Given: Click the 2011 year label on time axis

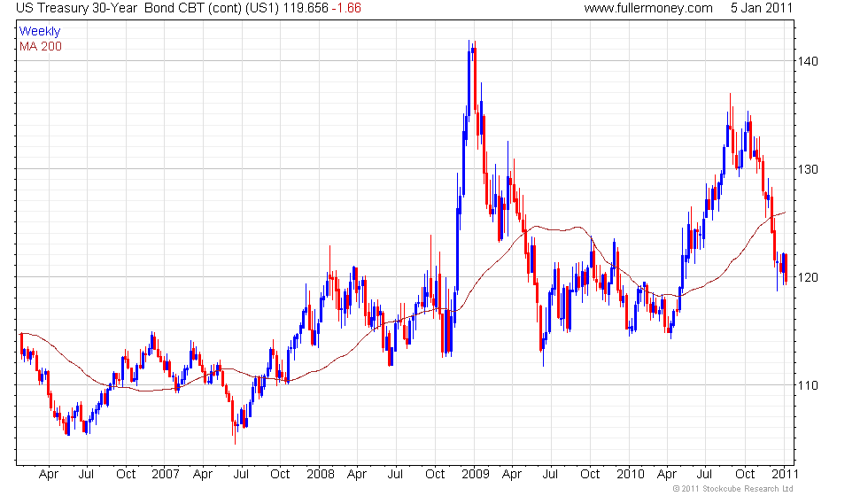Looking at the screenshot, I should [785, 475].
